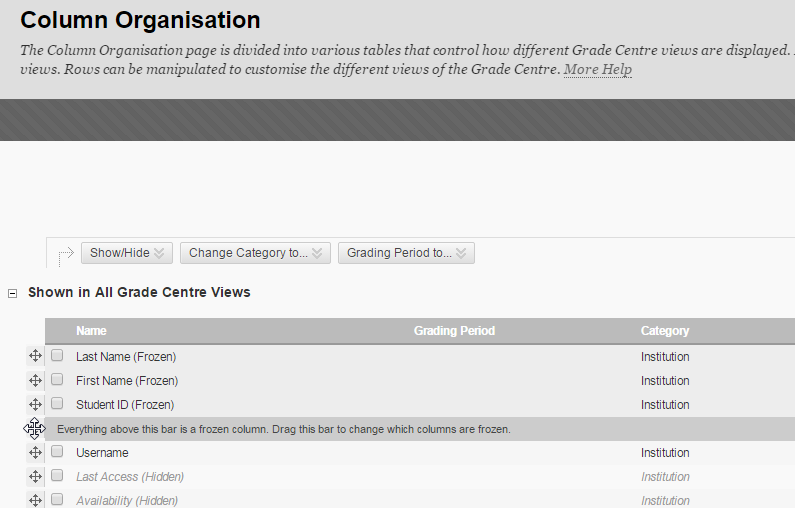
Task: Click the drag icon for Student ID row
Action: click(x=35, y=404)
